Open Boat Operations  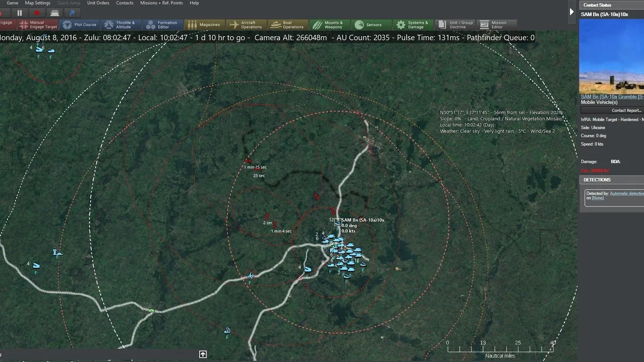(x=287, y=25)
